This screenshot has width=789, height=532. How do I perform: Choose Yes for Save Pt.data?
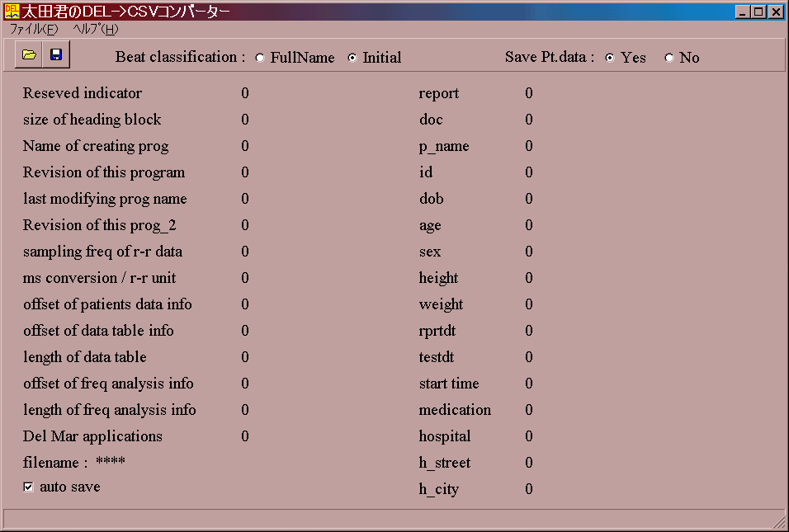(611, 58)
